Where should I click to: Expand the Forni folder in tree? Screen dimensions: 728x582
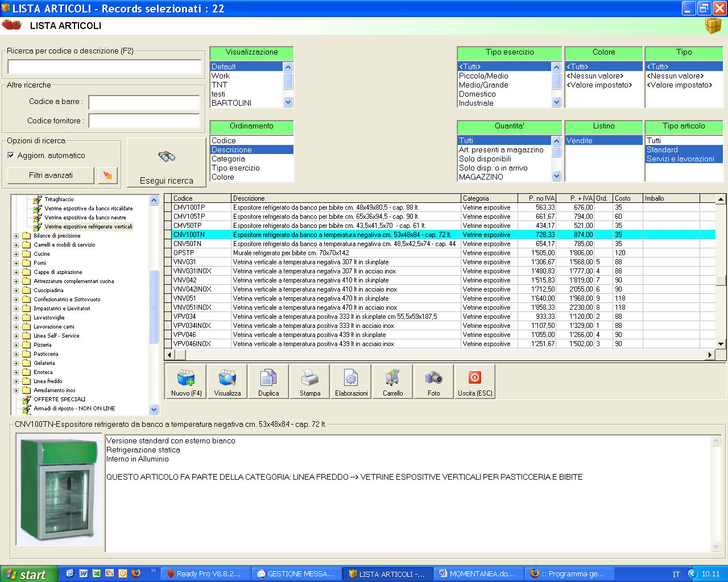pyautogui.click(x=16, y=263)
